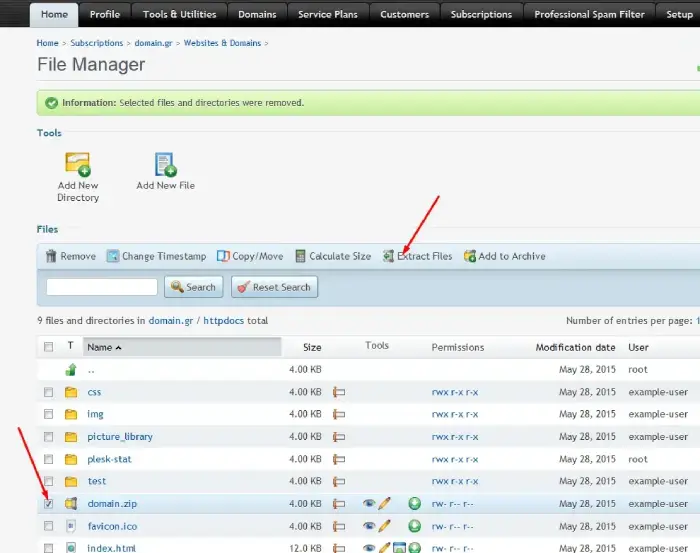Switch to the Profile tab

(x=105, y=15)
